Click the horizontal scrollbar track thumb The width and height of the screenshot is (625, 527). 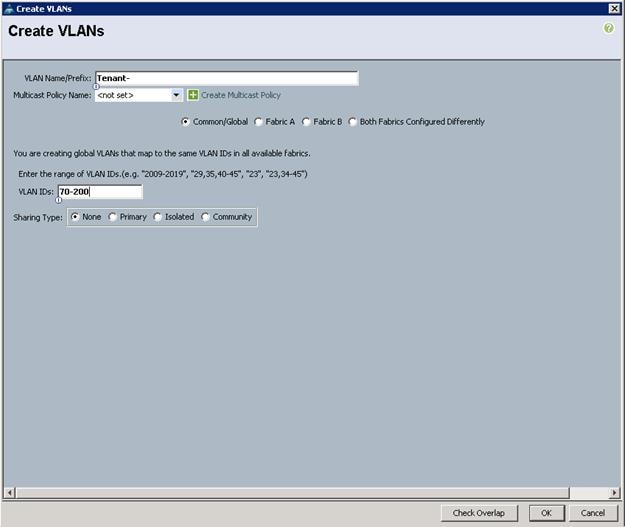[293, 493]
